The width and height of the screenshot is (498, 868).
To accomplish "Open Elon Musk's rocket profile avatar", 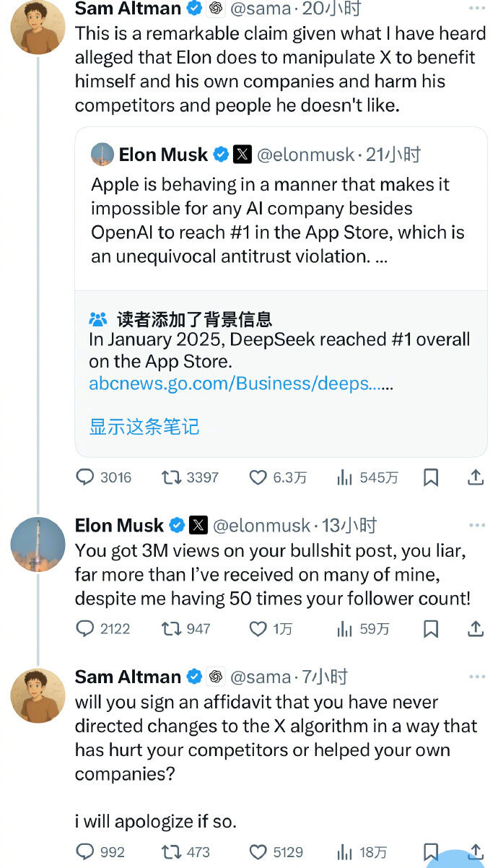I will coord(38,544).
